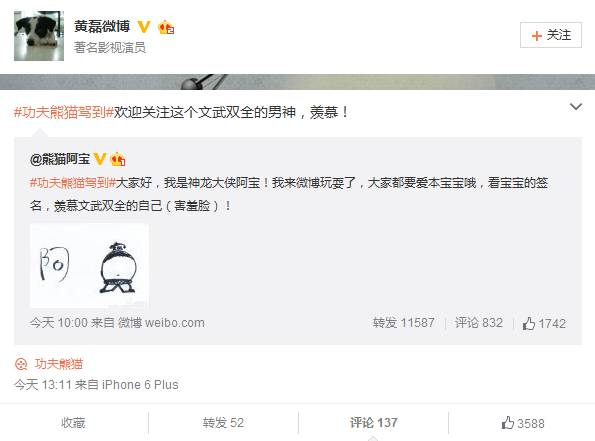
Task: Open the @熊猫阿宝 profile link
Action: pyautogui.click(x=60, y=159)
